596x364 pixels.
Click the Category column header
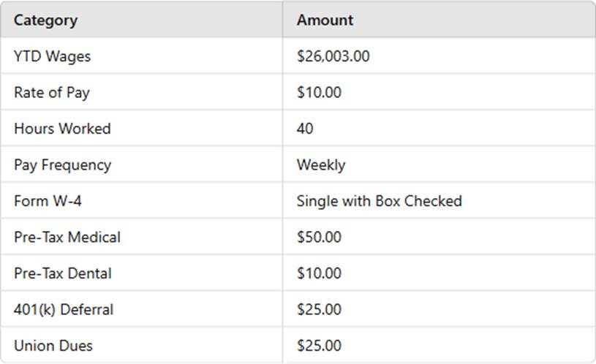[x=45, y=20]
